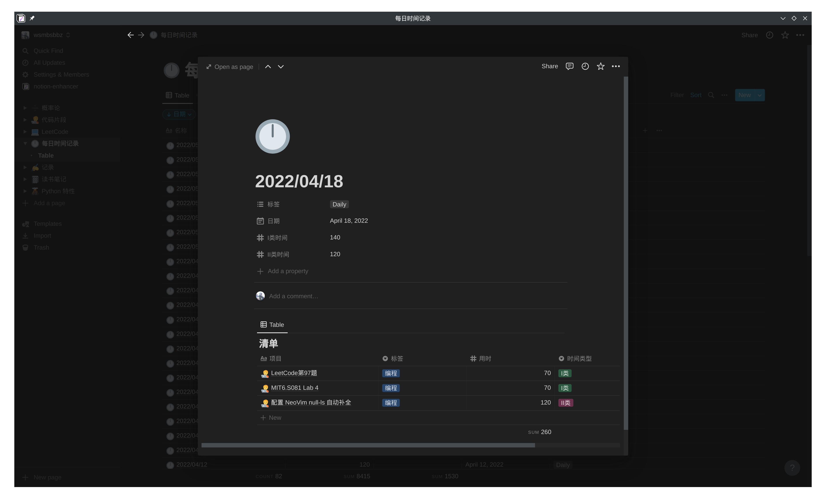
Task: Open the background database three-dot options
Action: [x=724, y=95]
